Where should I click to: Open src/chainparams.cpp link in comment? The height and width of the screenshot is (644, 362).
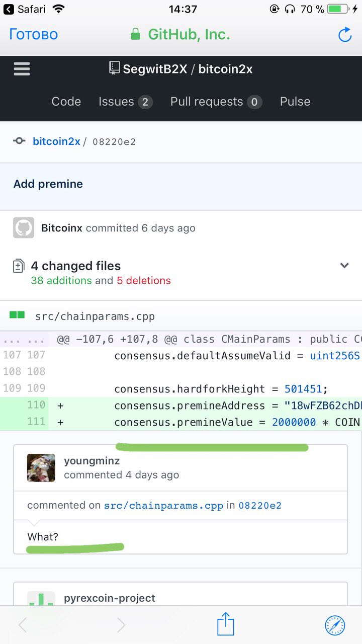coord(163,506)
